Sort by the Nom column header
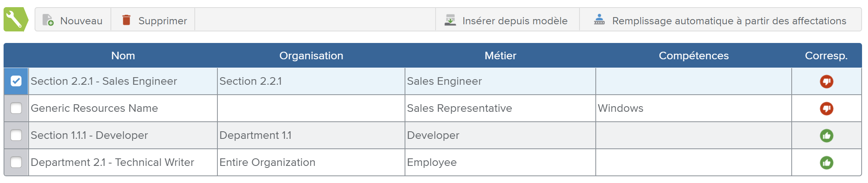Viewport: 868px width, 183px height. (123, 56)
